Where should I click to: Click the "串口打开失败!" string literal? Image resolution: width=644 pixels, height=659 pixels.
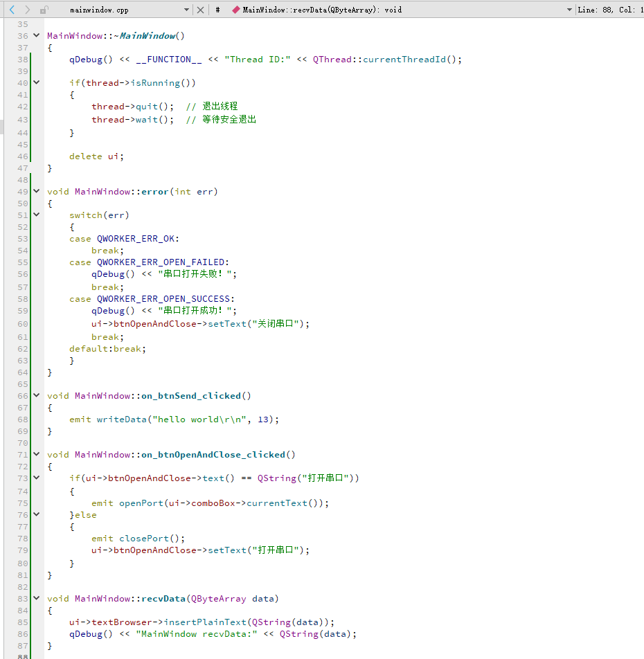[x=195, y=274]
